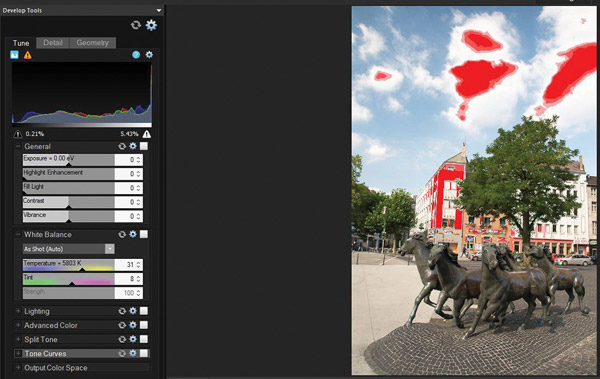This screenshot has width=600, height=379.
Task: Click the Exposure value stepper
Action: [x=139, y=160]
